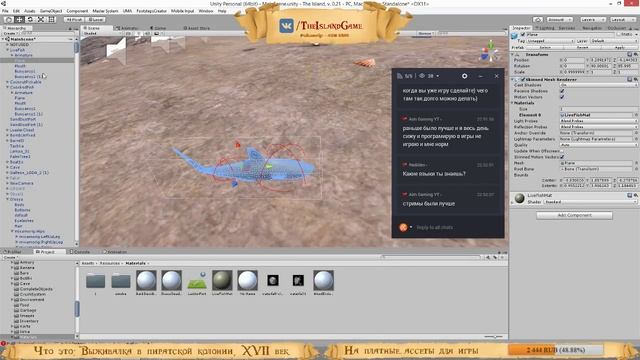Viewport: 640px width, 360px height.
Task: Select the first black texture thumbnail
Action: click(273, 282)
